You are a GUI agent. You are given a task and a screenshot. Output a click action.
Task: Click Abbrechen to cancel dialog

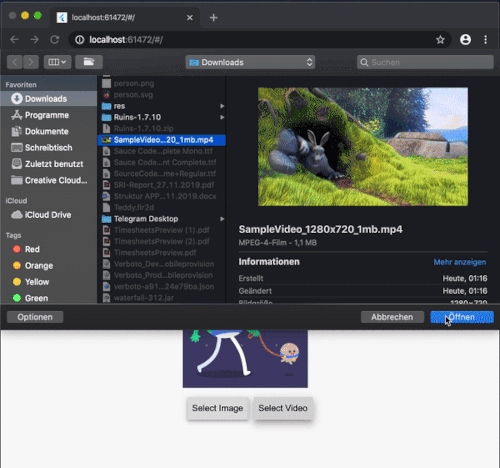[392, 317]
